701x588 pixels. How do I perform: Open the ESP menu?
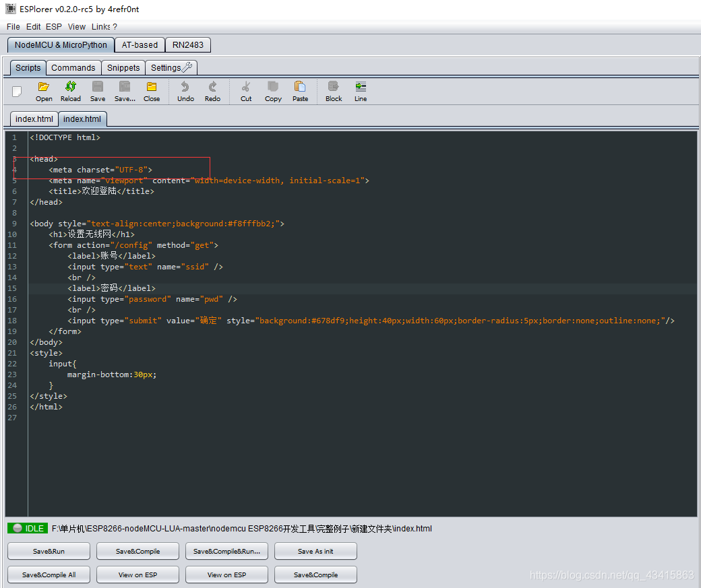(x=53, y=26)
